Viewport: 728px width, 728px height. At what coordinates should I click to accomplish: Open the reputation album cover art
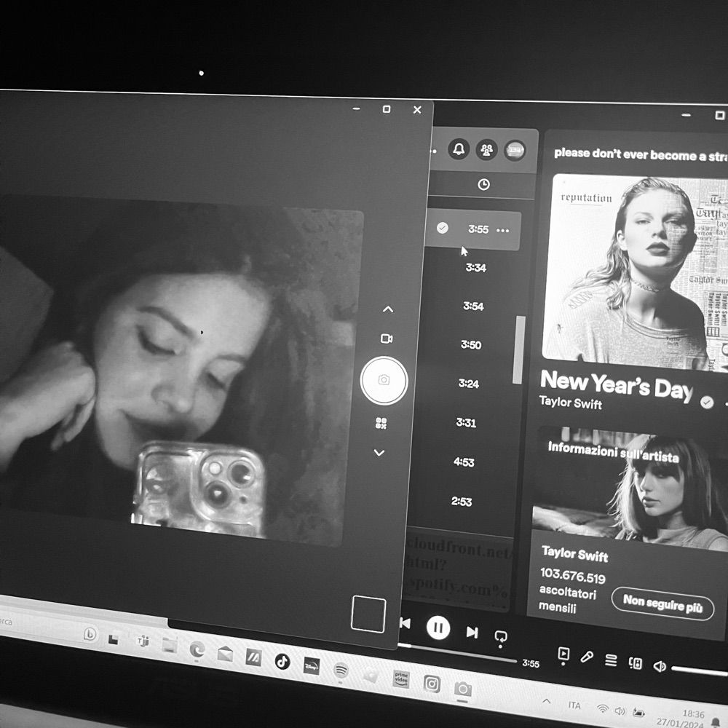635,272
